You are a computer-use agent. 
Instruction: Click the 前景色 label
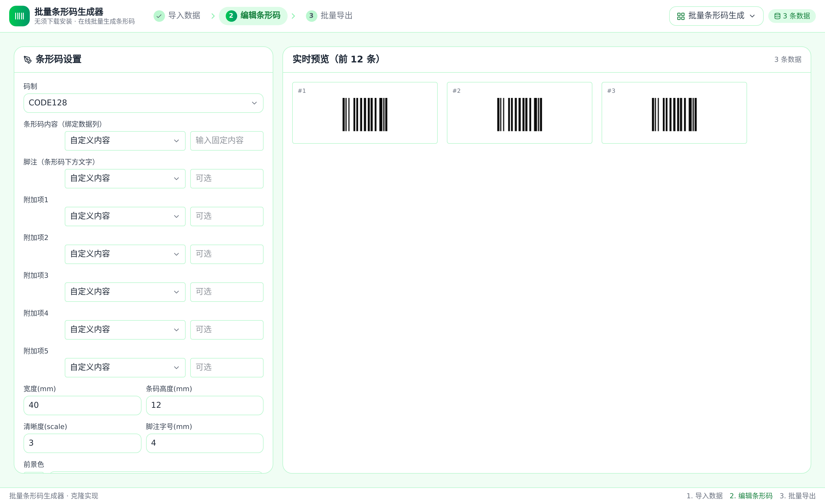(x=34, y=464)
